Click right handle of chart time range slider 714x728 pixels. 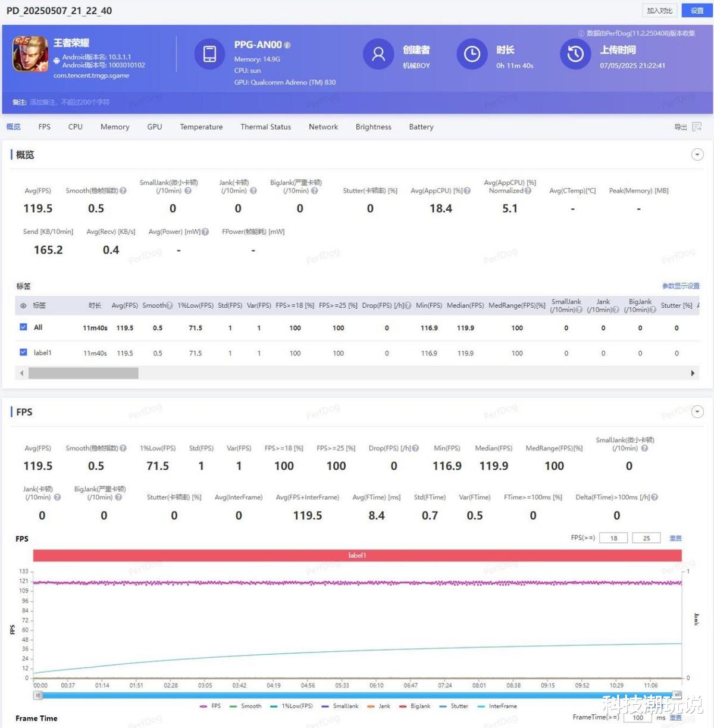[x=677, y=695]
